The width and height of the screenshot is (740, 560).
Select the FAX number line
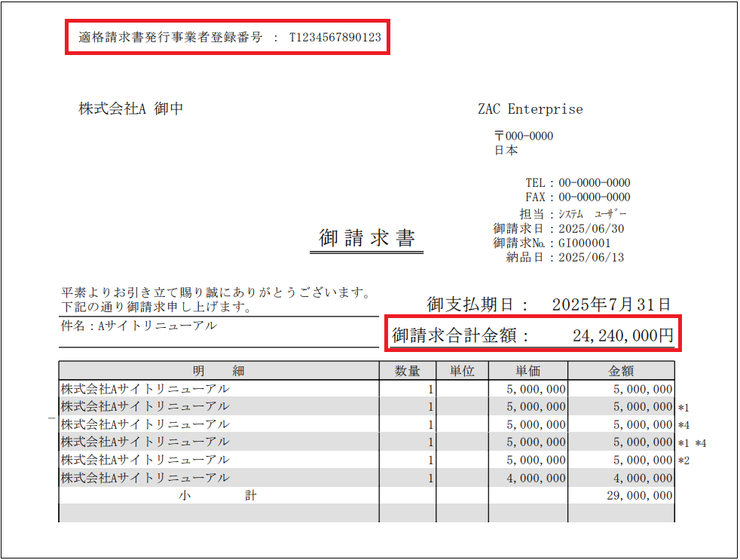click(x=577, y=197)
